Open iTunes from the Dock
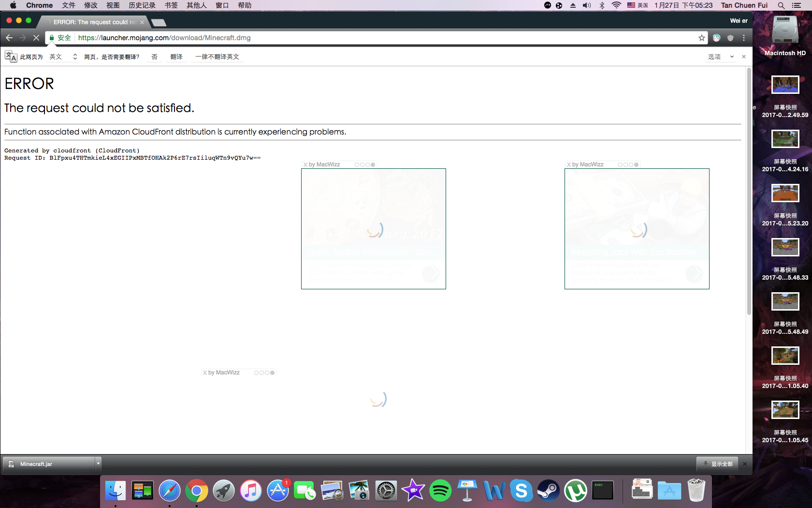Image resolution: width=812 pixels, height=508 pixels. pos(251,491)
